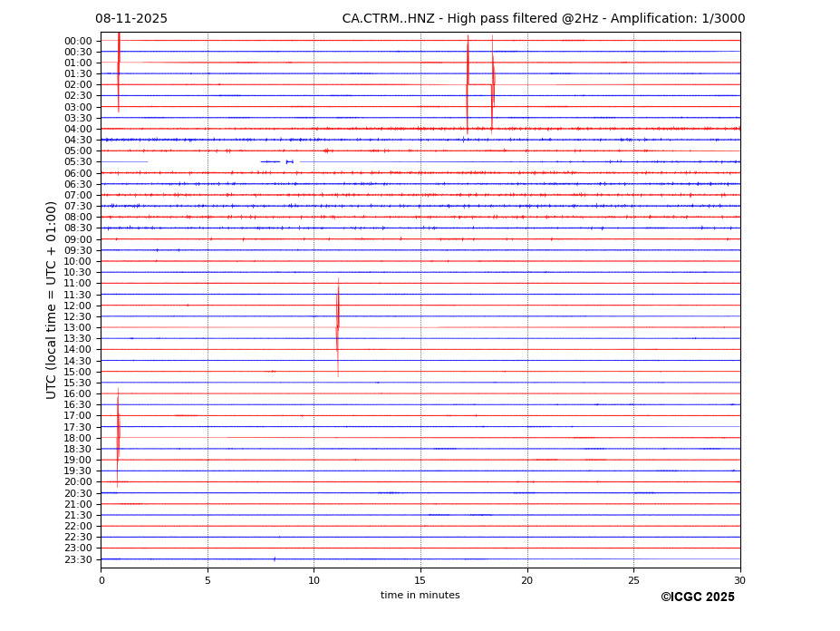Click the 10 tick on minutes axis
This screenshot has width=840, height=631.
pyautogui.click(x=314, y=580)
